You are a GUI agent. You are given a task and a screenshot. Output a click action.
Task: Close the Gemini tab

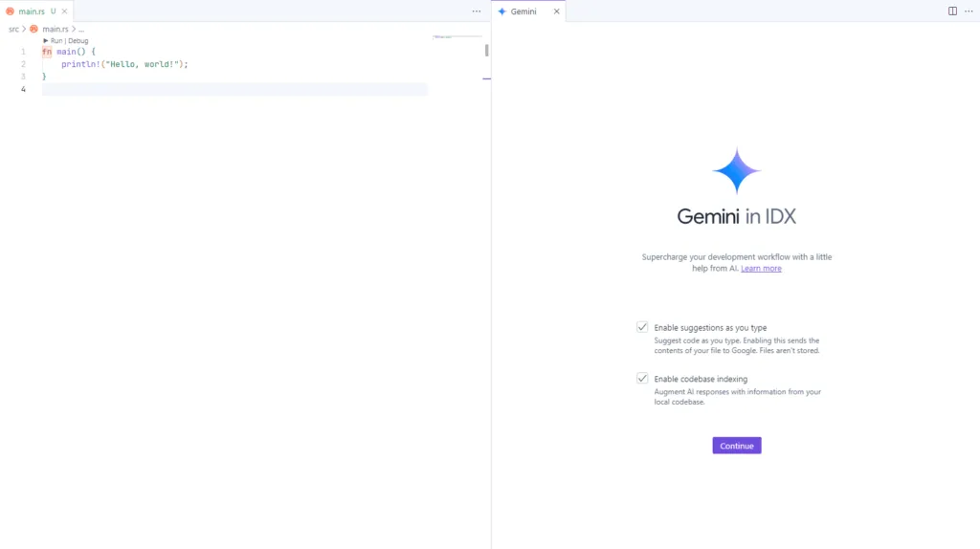click(x=556, y=11)
